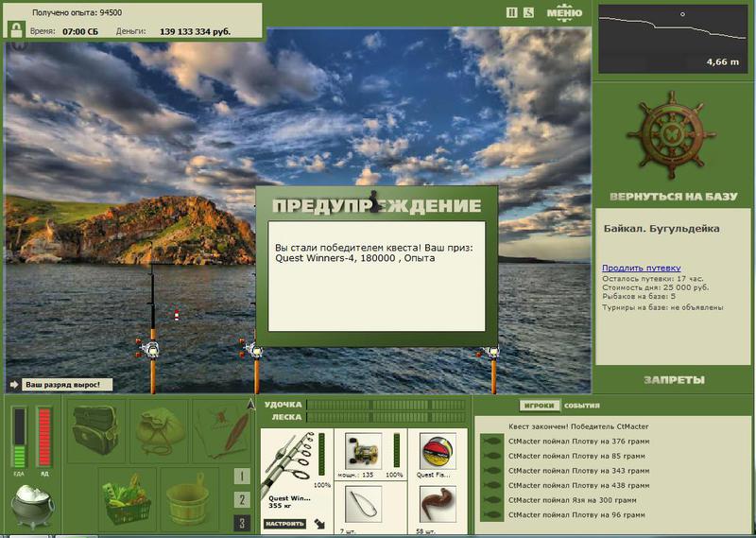Click the Стоимость дня: 25 000 руб. line
The height and width of the screenshot is (538, 756).
pyautogui.click(x=655, y=287)
